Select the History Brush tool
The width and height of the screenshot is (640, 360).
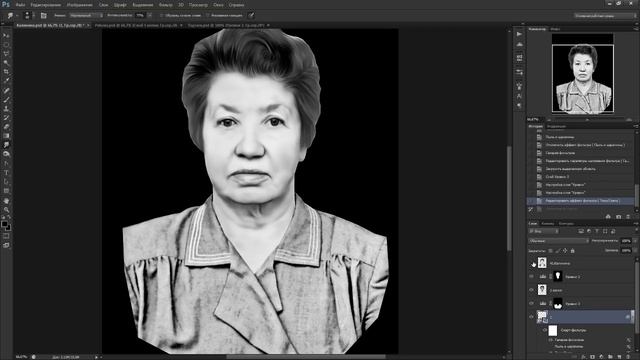click(6, 118)
